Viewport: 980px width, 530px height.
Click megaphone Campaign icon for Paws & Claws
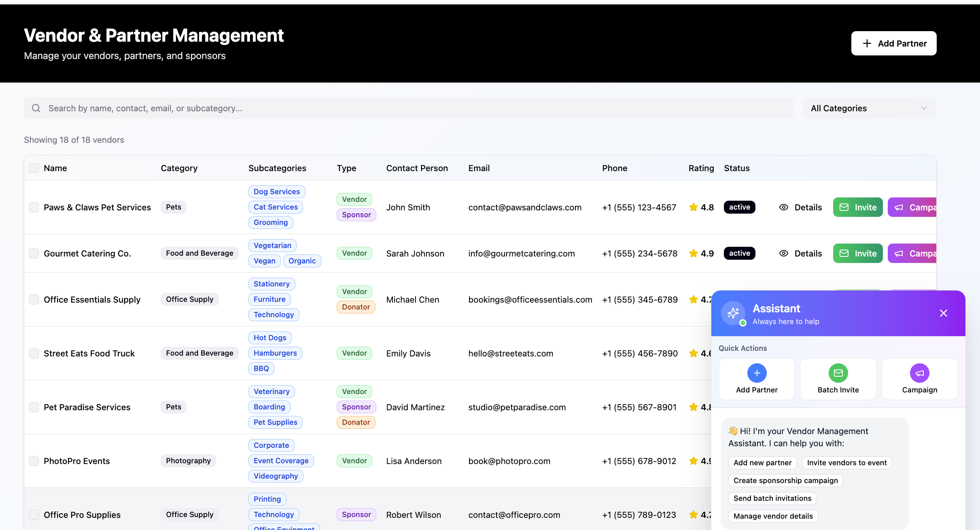click(899, 207)
